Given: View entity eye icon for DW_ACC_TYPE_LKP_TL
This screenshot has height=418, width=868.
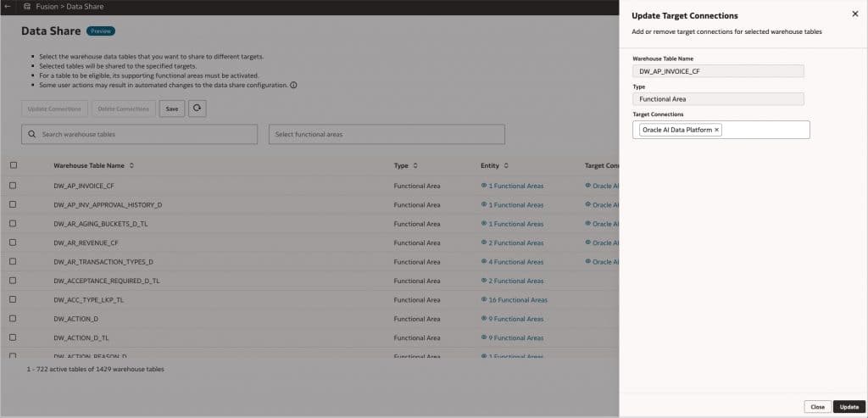Looking at the screenshot, I should pos(484,299).
